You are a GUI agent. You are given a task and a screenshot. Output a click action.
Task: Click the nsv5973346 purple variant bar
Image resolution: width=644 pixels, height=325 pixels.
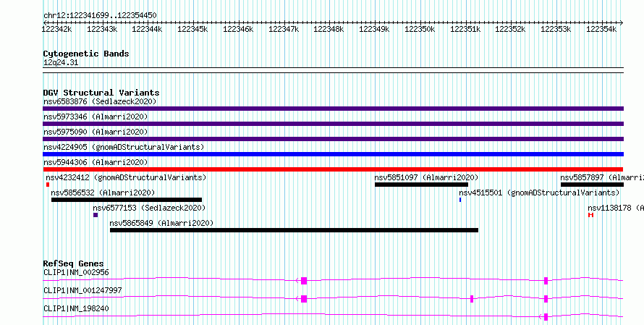click(x=333, y=124)
